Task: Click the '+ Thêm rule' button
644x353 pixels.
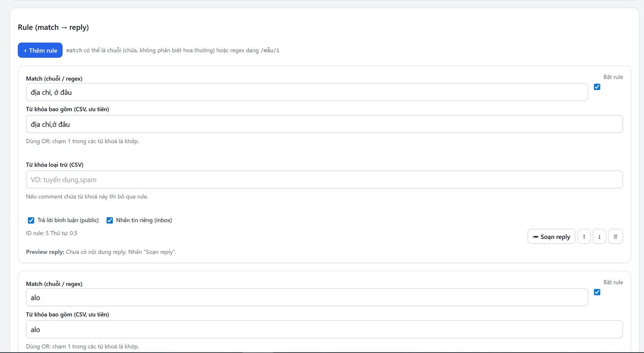Action: click(40, 50)
